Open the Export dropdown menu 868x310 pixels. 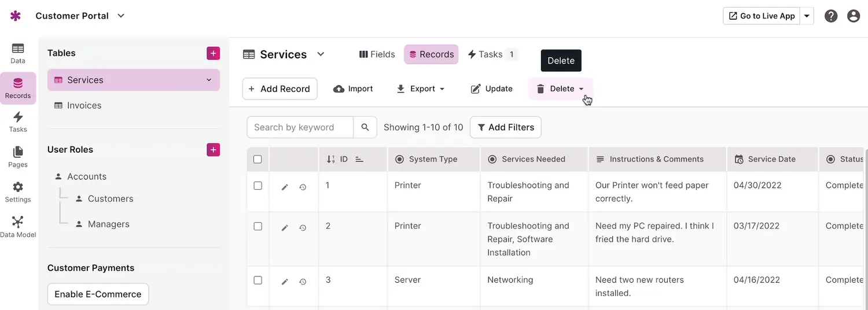[x=421, y=88]
